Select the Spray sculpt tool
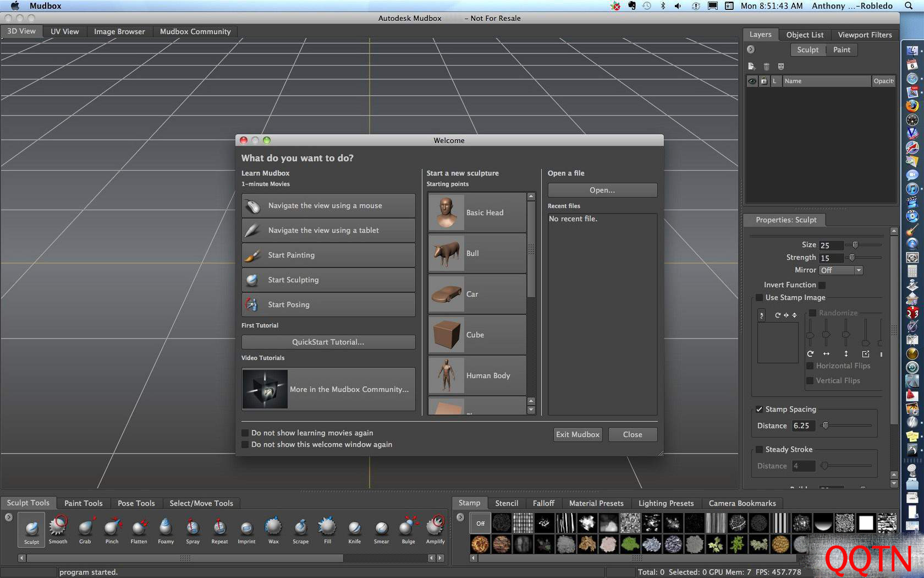This screenshot has height=578, width=924. pos(193,530)
